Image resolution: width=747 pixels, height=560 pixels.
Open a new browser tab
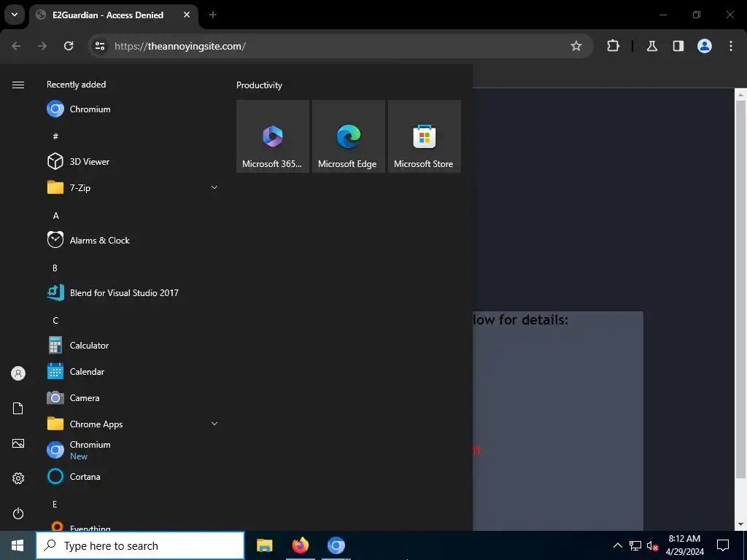coord(213,15)
